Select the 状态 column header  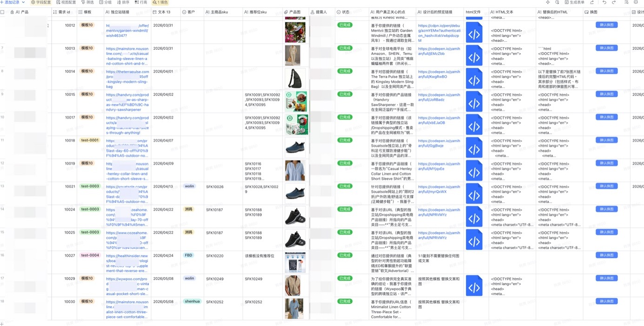[352, 12]
